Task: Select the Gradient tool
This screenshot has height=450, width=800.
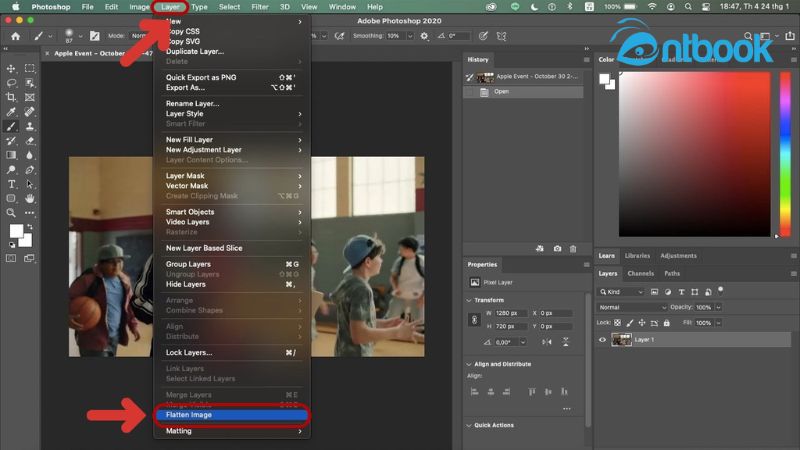Action: point(11,155)
